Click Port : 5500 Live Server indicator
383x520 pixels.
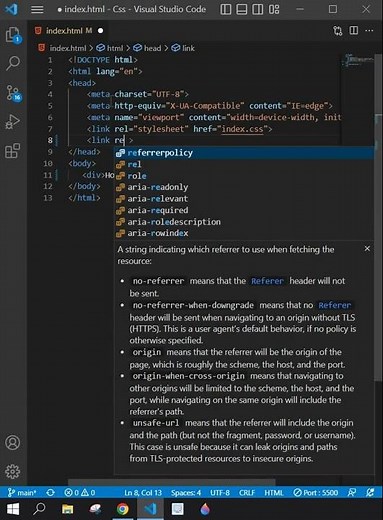(315, 492)
